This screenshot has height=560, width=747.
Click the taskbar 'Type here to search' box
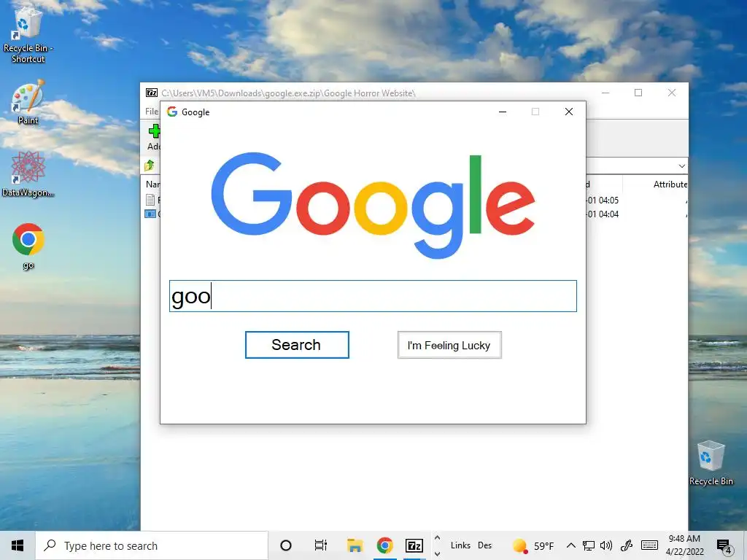click(152, 545)
